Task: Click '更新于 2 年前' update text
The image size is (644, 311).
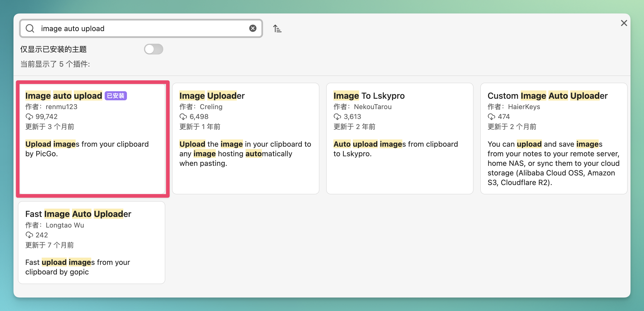Action: [354, 127]
